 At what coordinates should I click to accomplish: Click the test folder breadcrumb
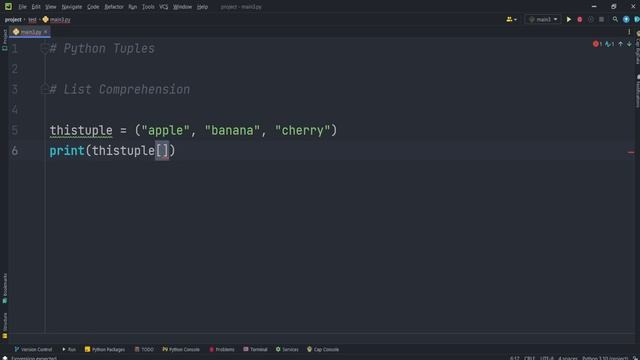click(x=32, y=20)
